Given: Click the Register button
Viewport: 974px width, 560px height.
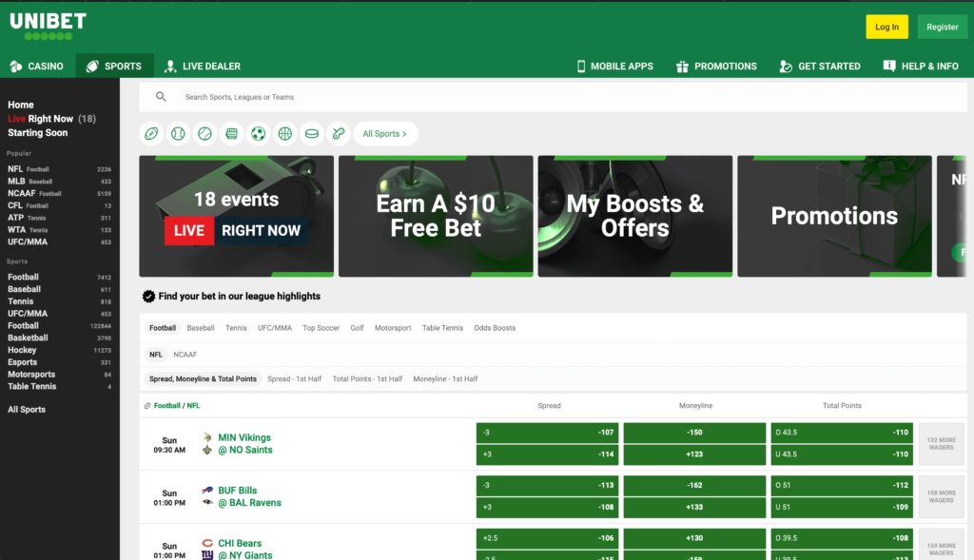Looking at the screenshot, I should [942, 27].
